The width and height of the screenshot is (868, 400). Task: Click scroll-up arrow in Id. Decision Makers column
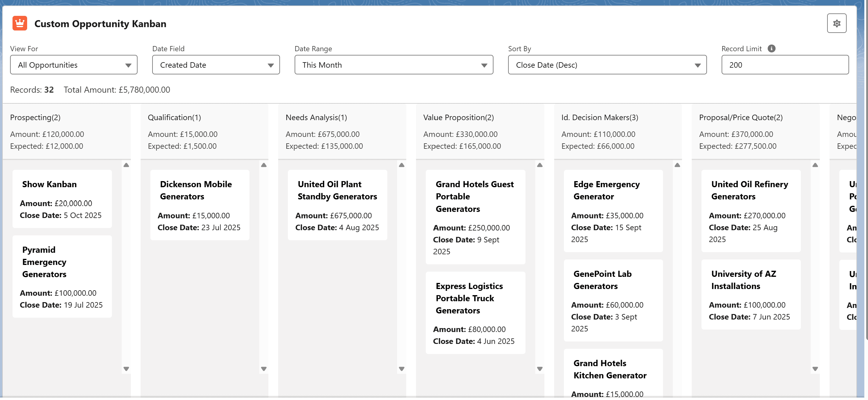tap(677, 165)
